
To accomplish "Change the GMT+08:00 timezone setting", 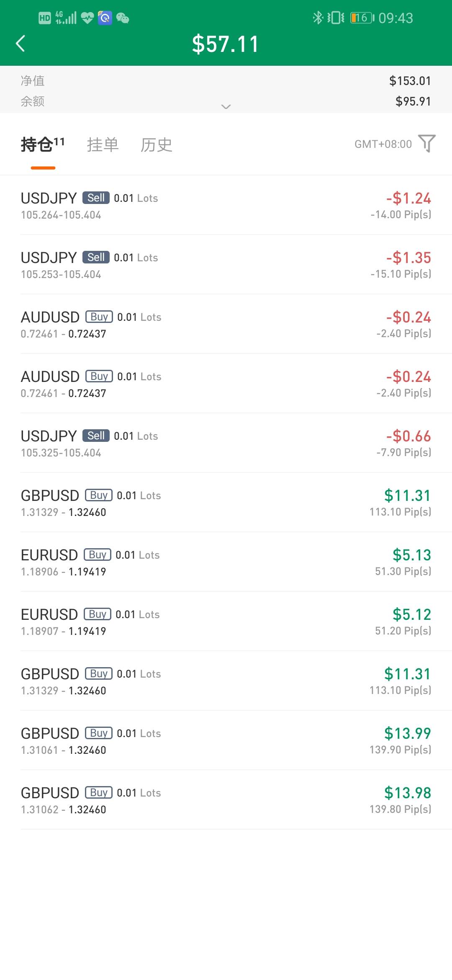I will tap(383, 144).
